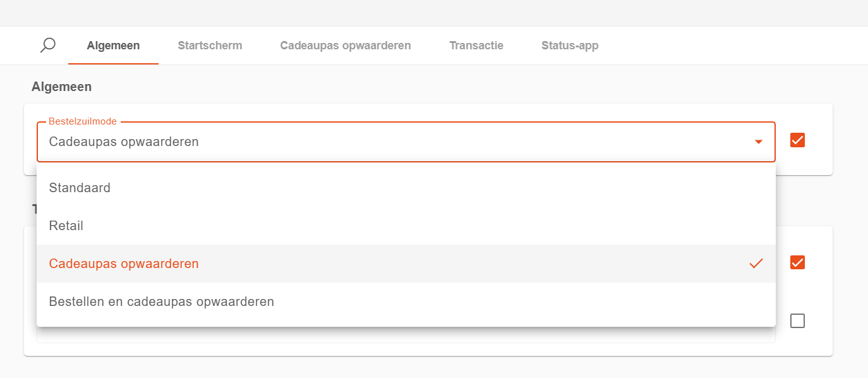The height and width of the screenshot is (378, 868).
Task: Select the Transactie tab
Action: coord(476,46)
